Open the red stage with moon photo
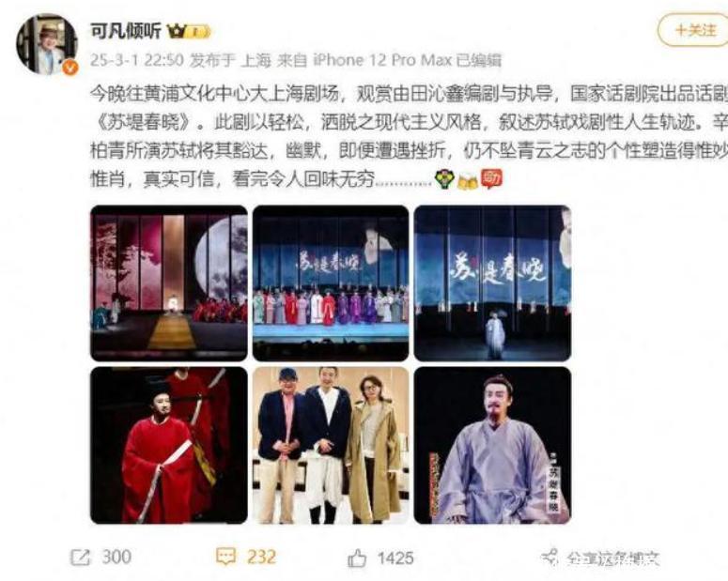This screenshot has width=728, height=581. tap(169, 283)
